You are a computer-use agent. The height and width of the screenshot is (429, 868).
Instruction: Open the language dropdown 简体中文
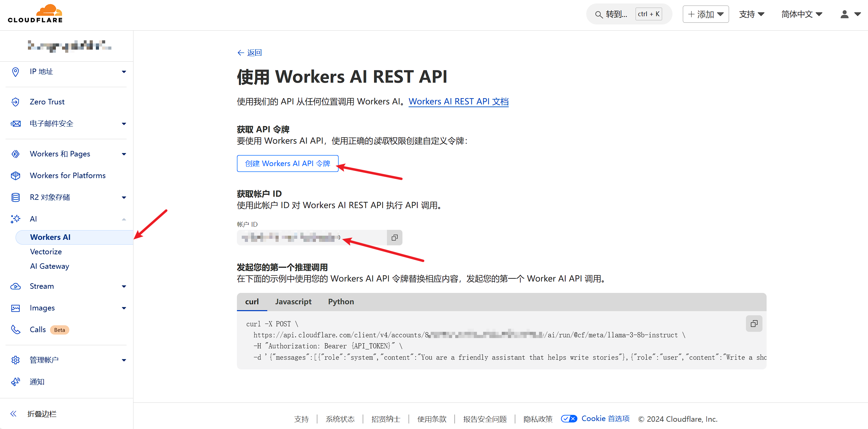pyautogui.click(x=801, y=14)
